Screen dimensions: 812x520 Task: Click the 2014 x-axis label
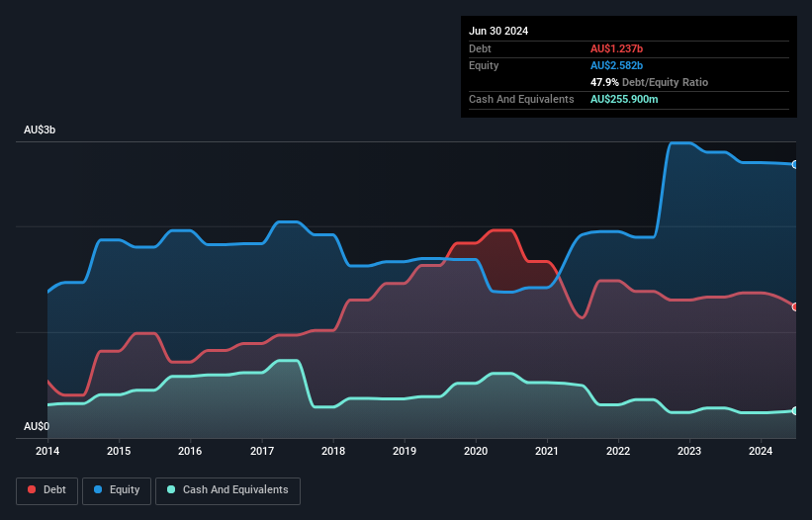click(47, 451)
